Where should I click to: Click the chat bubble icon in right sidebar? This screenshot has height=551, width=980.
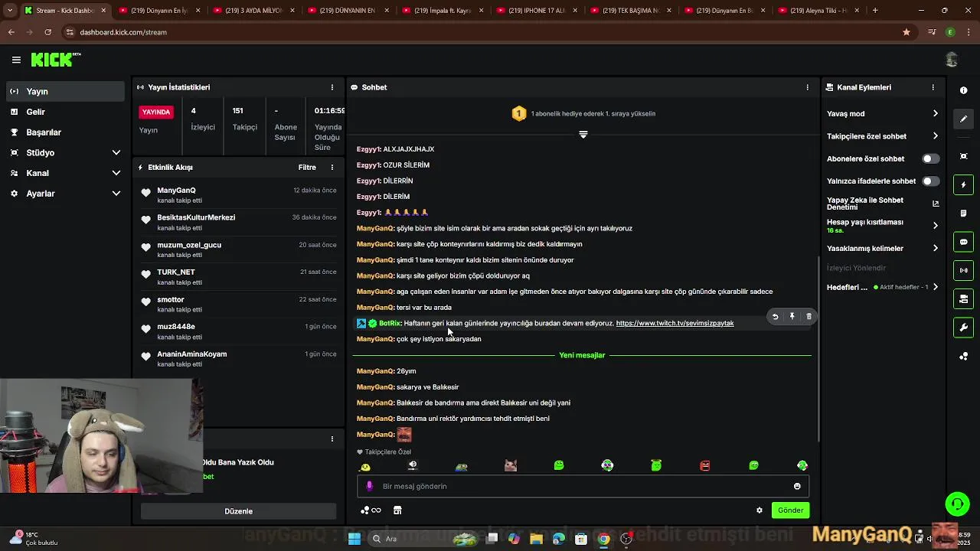click(x=963, y=242)
